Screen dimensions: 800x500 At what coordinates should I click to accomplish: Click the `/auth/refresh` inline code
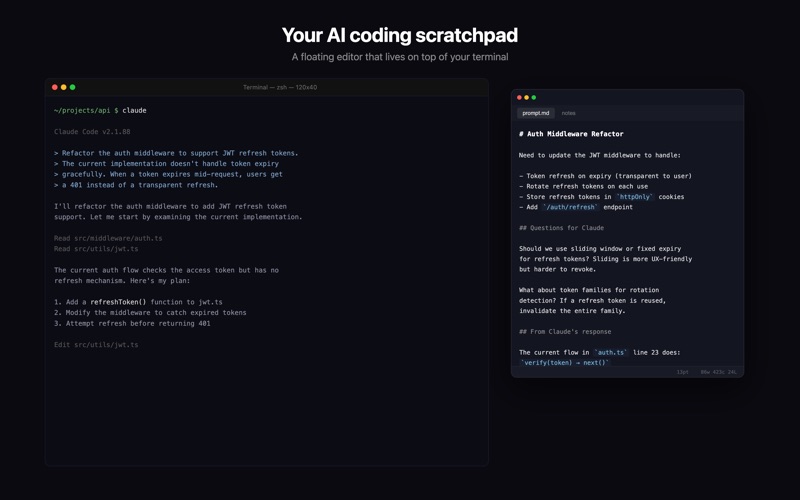tap(570, 207)
